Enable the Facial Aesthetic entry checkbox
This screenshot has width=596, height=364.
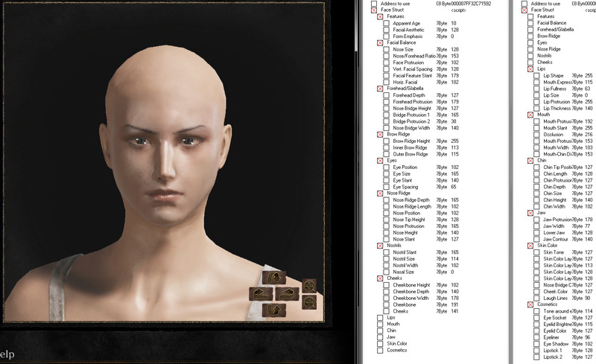point(386,30)
